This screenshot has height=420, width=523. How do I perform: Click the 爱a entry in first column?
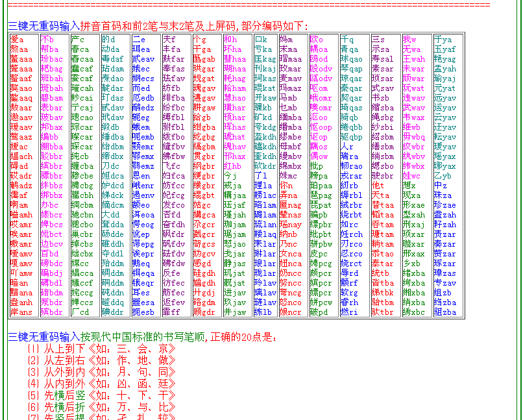pos(17,40)
